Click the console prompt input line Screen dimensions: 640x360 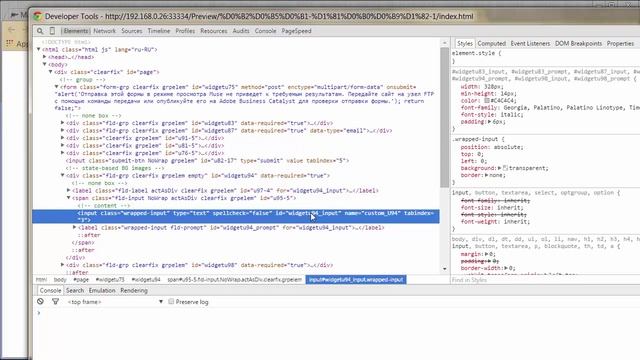pos(339,313)
